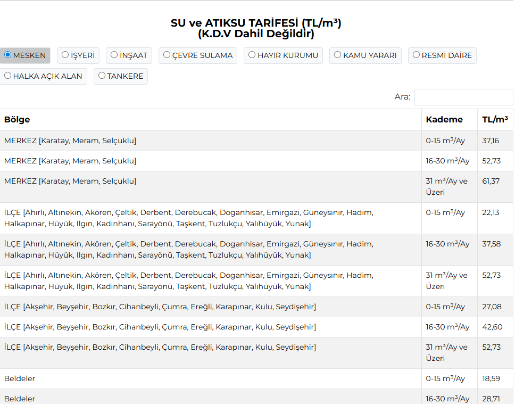
Task: Click the Ara search input field
Action: 463,97
